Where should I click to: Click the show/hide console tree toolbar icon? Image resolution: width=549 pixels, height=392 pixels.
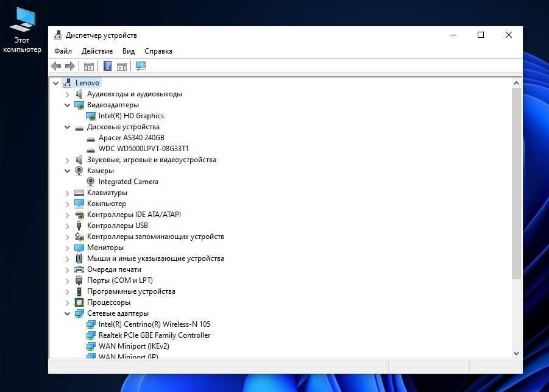coord(89,66)
